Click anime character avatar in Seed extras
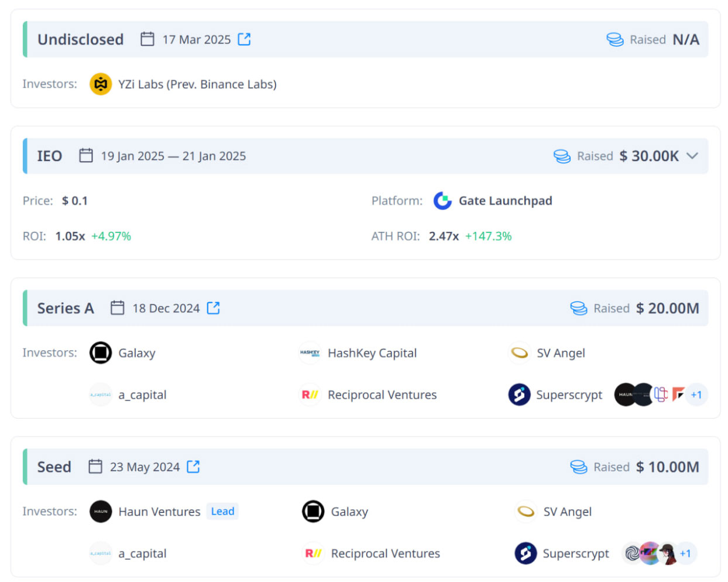The height and width of the screenshot is (582, 728). [667, 553]
